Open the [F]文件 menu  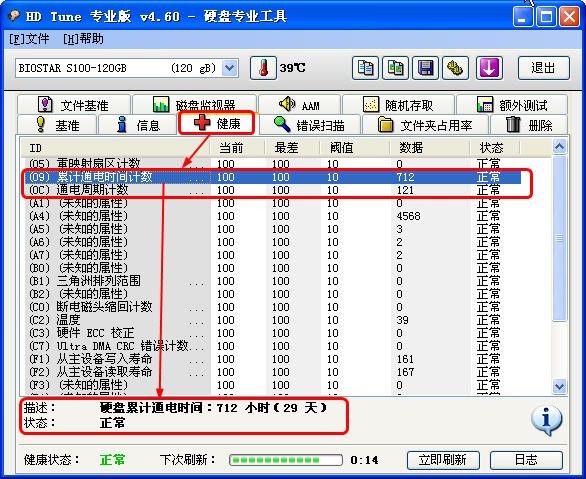click(x=29, y=38)
